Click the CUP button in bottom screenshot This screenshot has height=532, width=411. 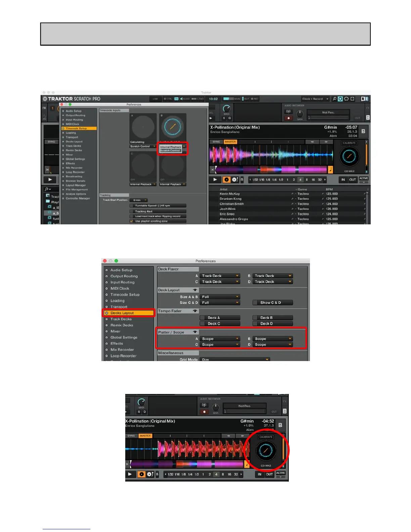pos(150,474)
